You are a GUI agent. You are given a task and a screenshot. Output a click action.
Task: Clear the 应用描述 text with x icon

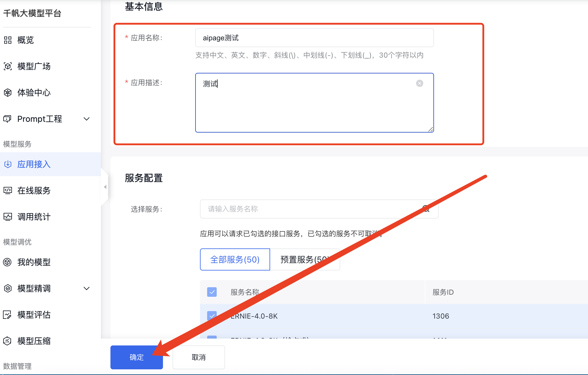[419, 83]
